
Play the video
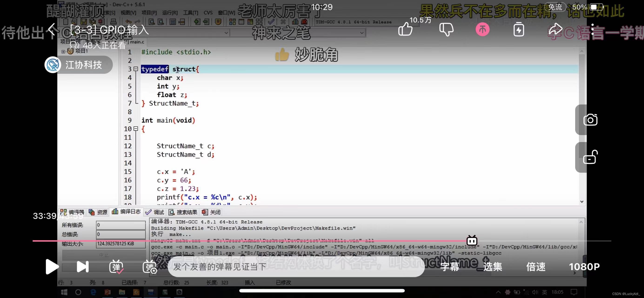click(x=52, y=267)
